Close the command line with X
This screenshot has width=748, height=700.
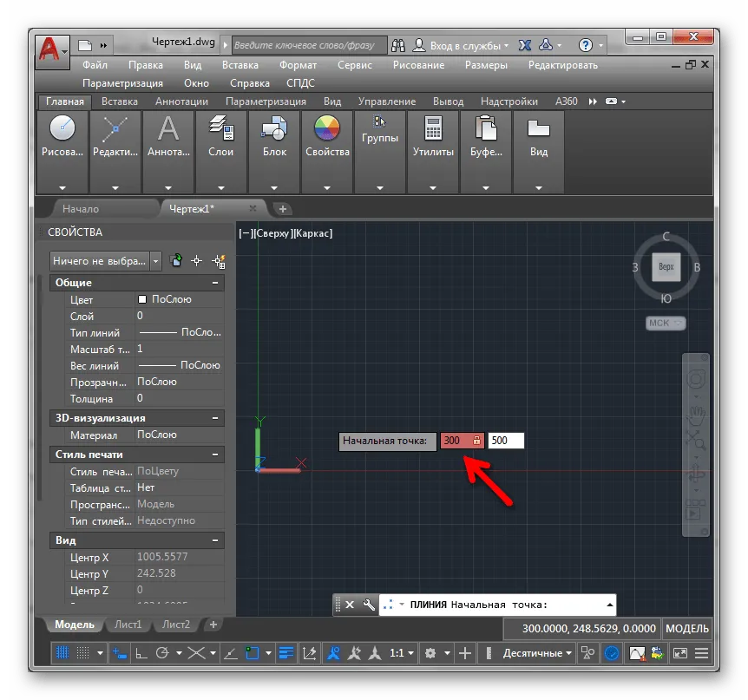(350, 605)
